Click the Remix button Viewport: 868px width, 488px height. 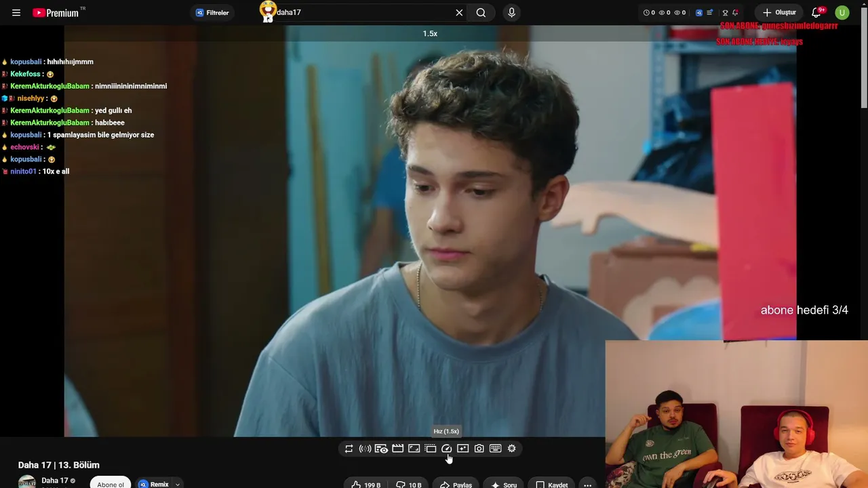(x=154, y=484)
